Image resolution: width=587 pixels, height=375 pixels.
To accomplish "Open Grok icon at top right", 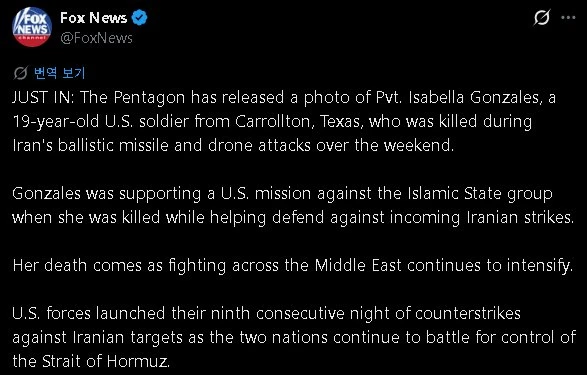I will (x=542, y=18).
